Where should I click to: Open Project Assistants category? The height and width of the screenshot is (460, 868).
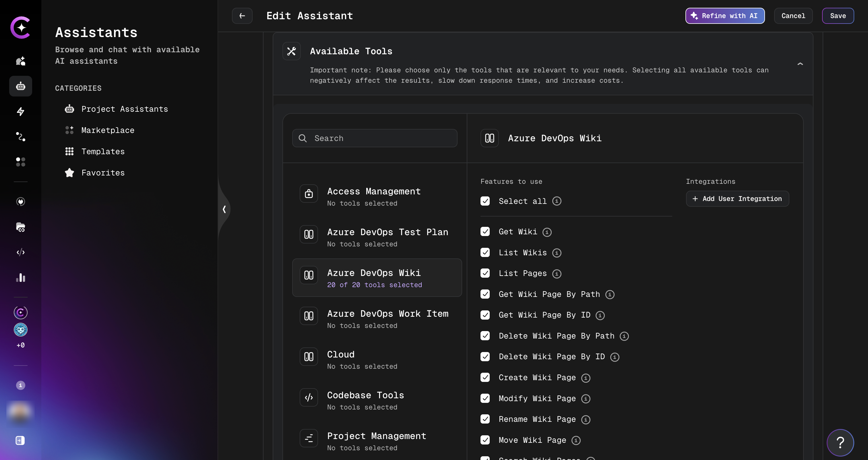click(x=116, y=109)
